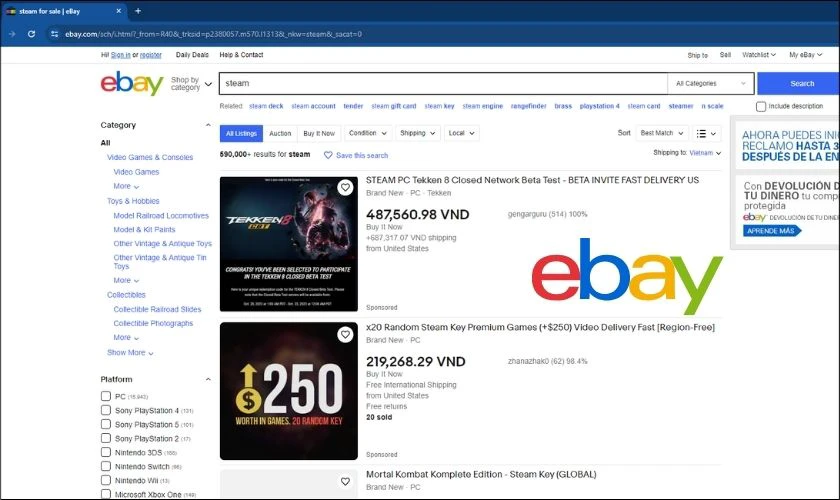
Task: Select the Buy It Now tab
Action: click(319, 133)
